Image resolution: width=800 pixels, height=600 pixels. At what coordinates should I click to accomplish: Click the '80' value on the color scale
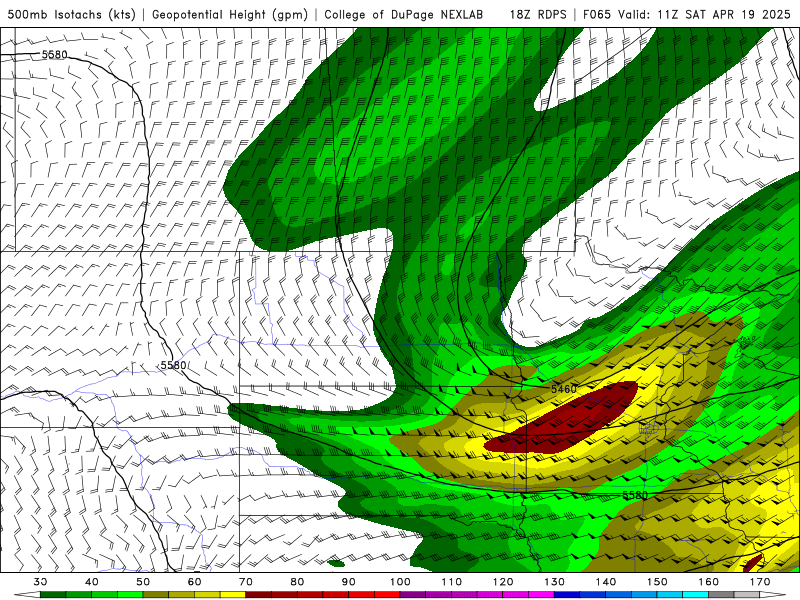click(x=297, y=582)
